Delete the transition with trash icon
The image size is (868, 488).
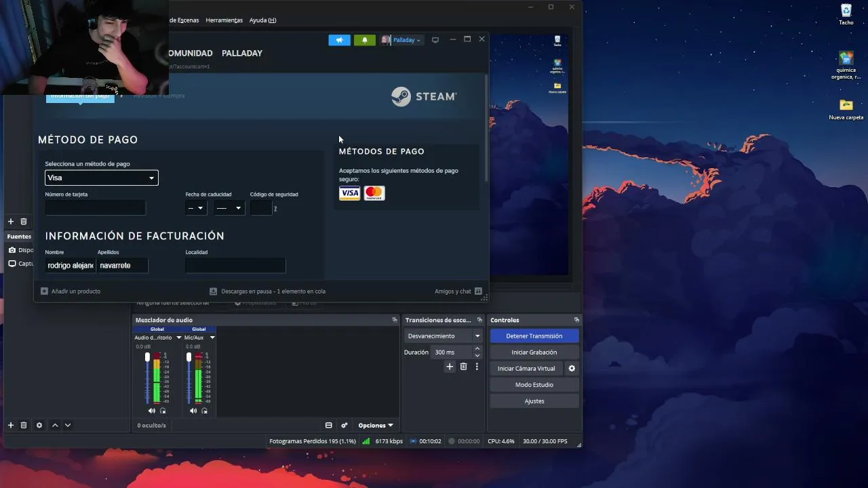[464, 367]
